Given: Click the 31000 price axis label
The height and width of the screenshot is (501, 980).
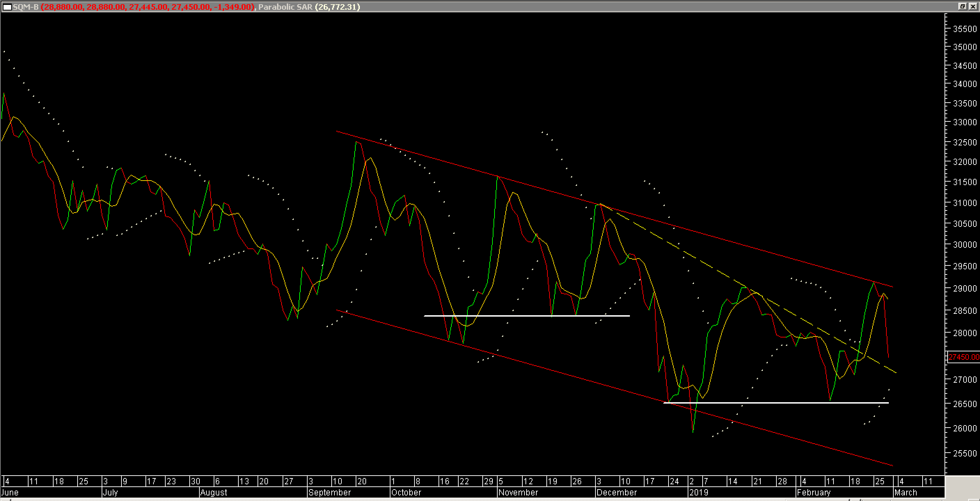Looking at the screenshot, I should (965, 203).
